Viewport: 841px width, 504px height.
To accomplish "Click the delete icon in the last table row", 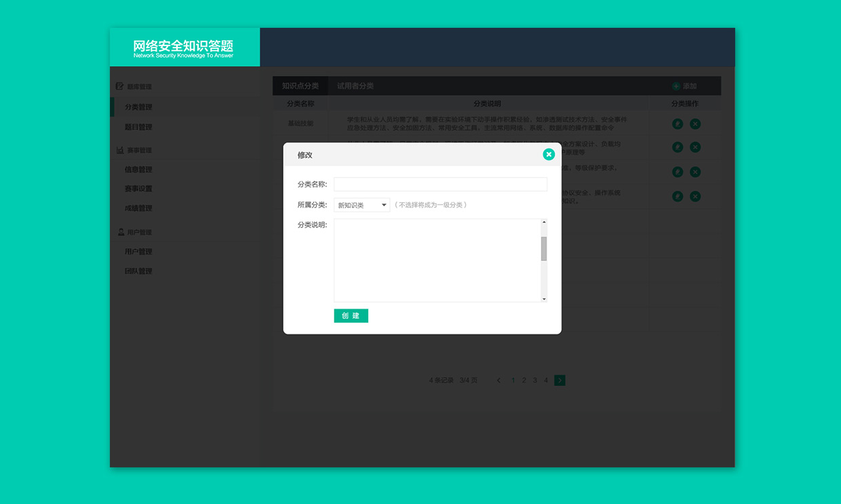I will pyautogui.click(x=695, y=197).
